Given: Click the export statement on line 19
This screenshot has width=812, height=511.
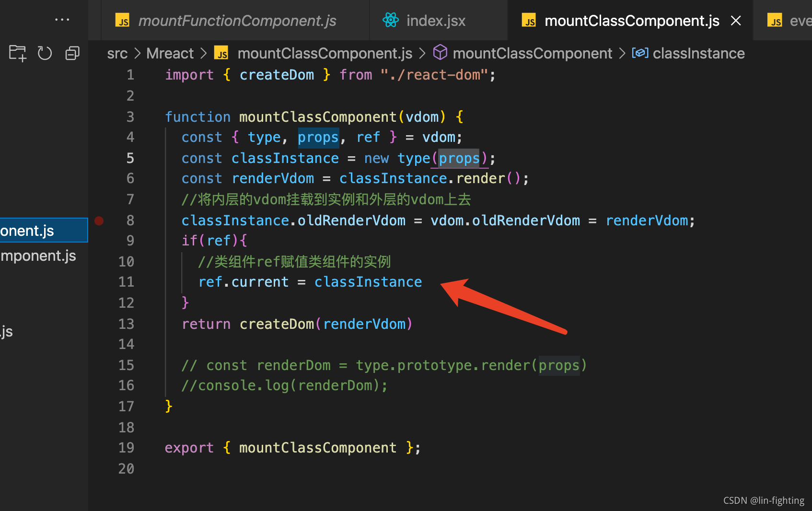Looking at the screenshot, I should pos(293,448).
